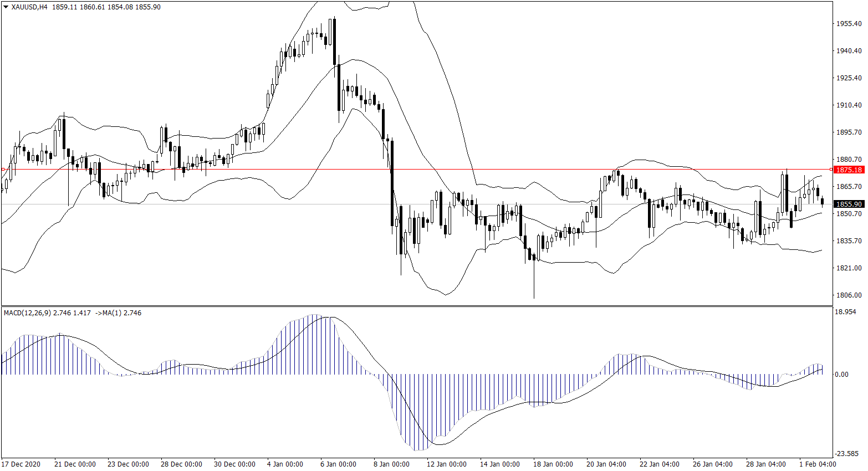Click the 6 Jan 00:00 time axis label
The image size is (868, 471).
coord(338,464)
